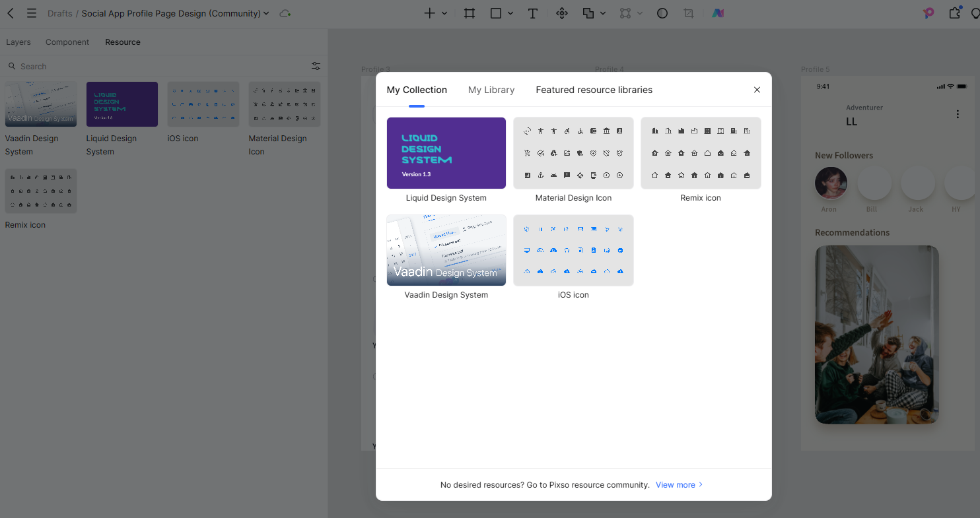Select Vaadin Design System in sidebar
Image resolution: width=980 pixels, height=518 pixels.
click(x=41, y=104)
